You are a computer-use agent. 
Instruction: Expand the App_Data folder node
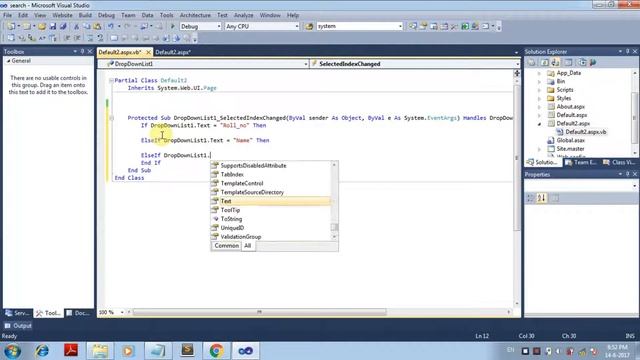point(539,73)
